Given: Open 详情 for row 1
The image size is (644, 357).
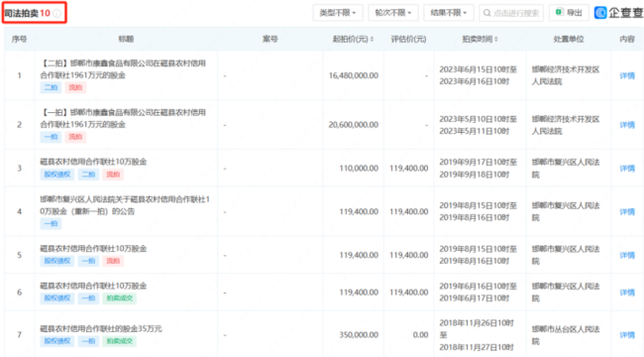Looking at the screenshot, I should tap(627, 75).
